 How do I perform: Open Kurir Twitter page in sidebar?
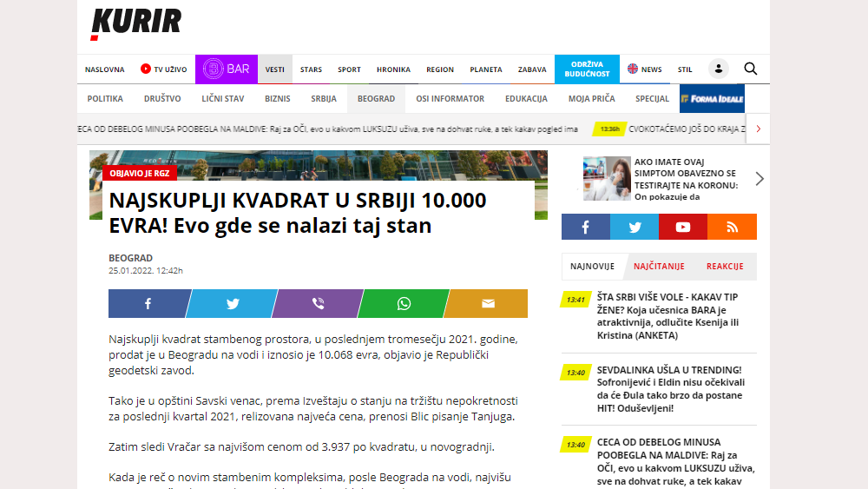coord(635,227)
